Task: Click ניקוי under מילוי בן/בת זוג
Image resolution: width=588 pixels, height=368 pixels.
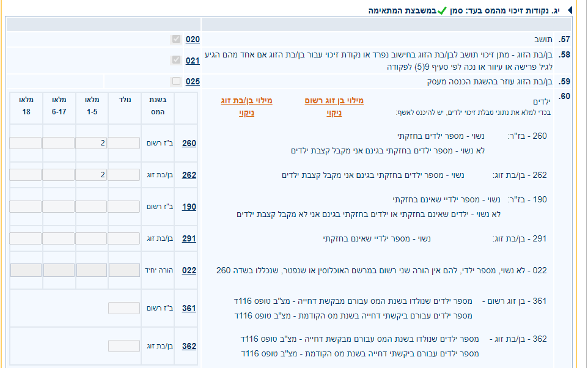Action: coord(246,113)
